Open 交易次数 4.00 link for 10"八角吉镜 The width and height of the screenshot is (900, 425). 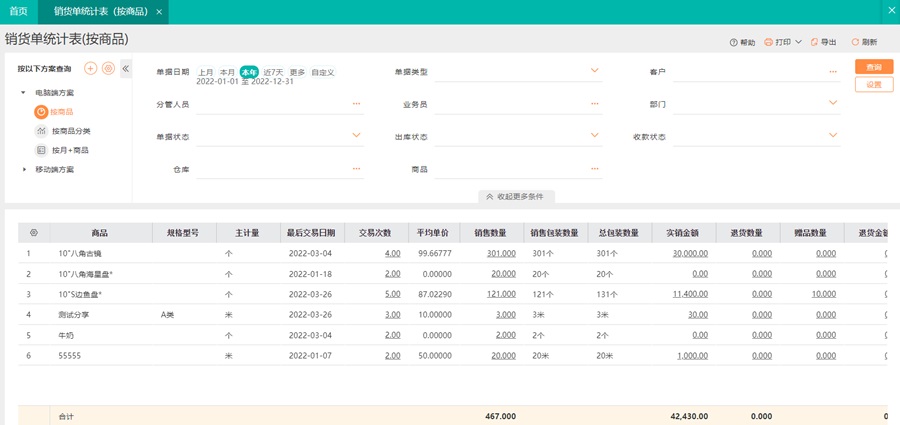pos(392,253)
